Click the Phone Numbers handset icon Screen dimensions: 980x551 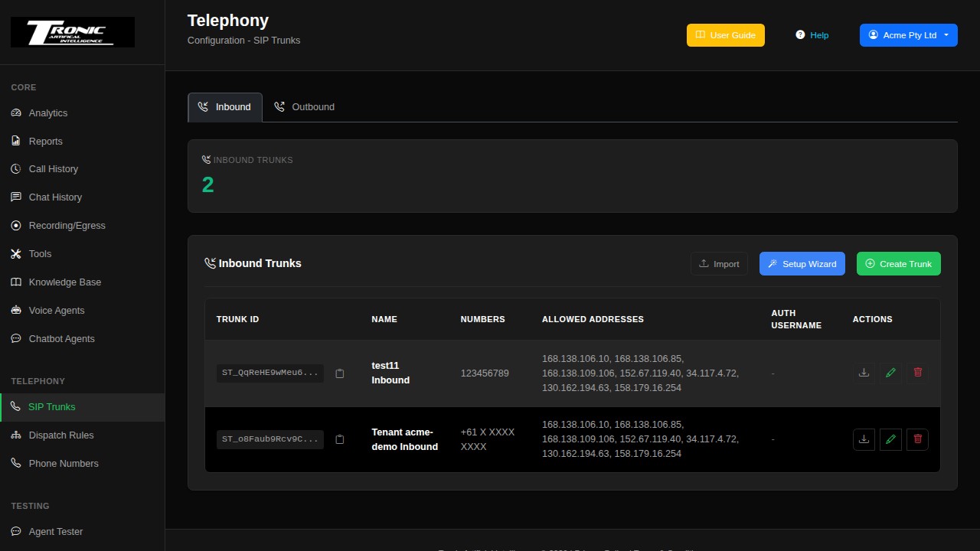[16, 464]
